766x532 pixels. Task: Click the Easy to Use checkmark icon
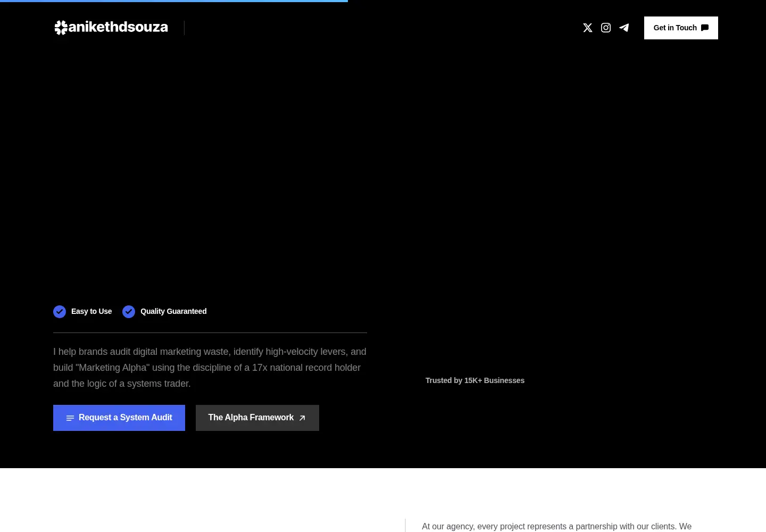(60, 312)
